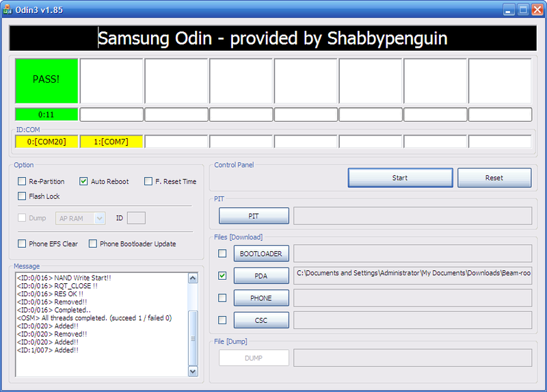The width and height of the screenshot is (547, 392).
Task: Tick the Dump checkbox
Action: [x=22, y=218]
